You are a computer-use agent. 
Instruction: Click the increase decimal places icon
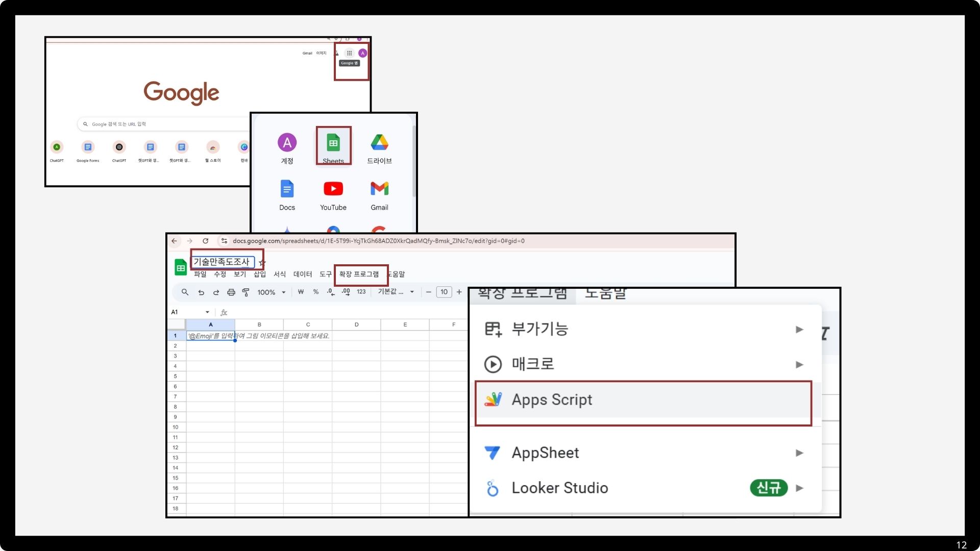tap(346, 292)
